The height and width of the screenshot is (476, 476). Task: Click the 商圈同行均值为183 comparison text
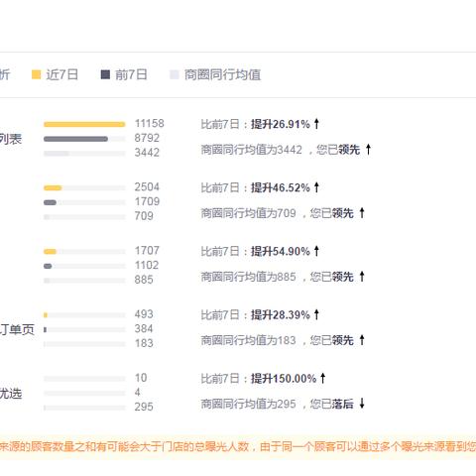click(x=278, y=340)
